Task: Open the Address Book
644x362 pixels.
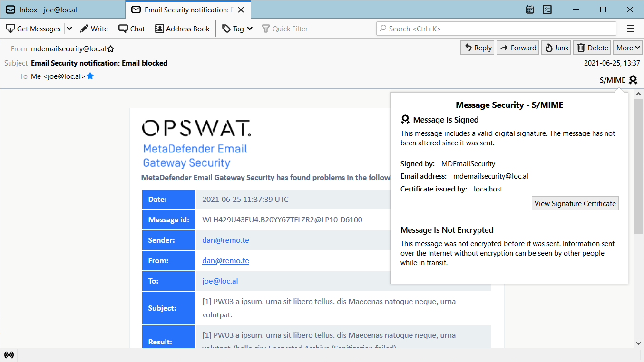Action: point(182,29)
